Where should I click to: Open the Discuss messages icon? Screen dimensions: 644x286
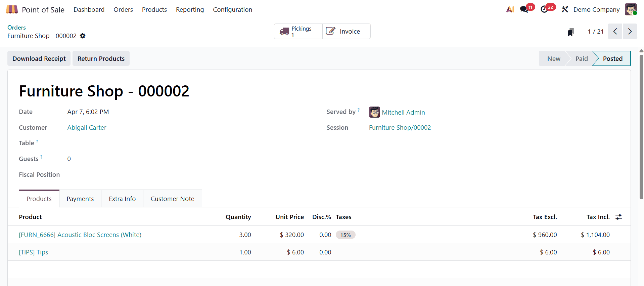(x=524, y=9)
